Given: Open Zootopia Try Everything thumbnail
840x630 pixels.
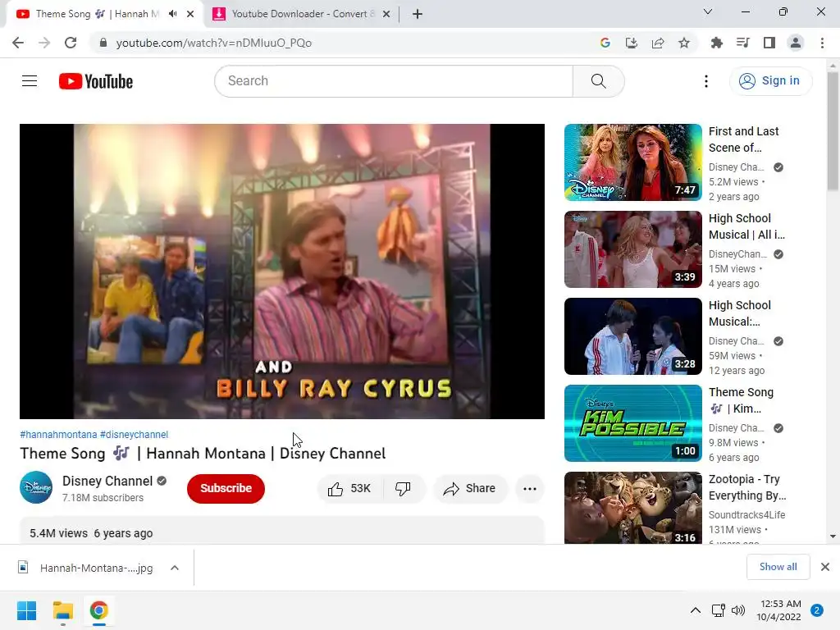Looking at the screenshot, I should [x=632, y=508].
